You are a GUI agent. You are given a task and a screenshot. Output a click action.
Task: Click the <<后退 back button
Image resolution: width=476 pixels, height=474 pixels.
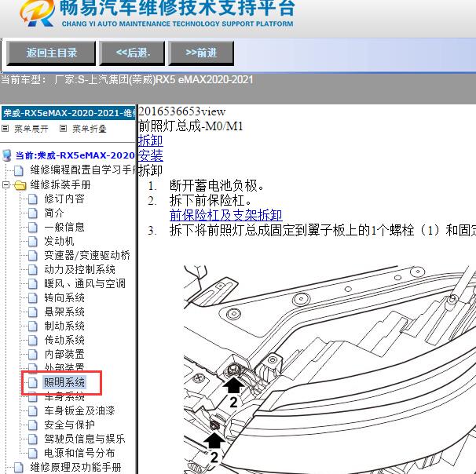pos(132,53)
